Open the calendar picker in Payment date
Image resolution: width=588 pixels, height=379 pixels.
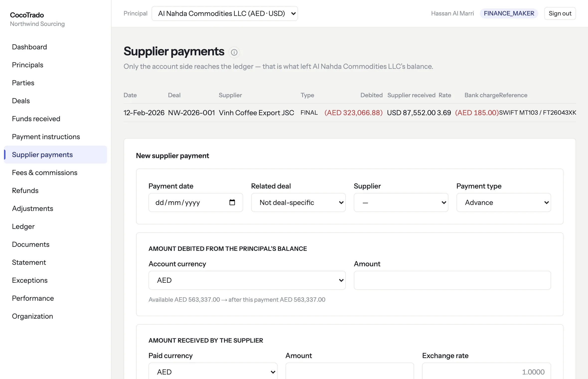pyautogui.click(x=232, y=202)
